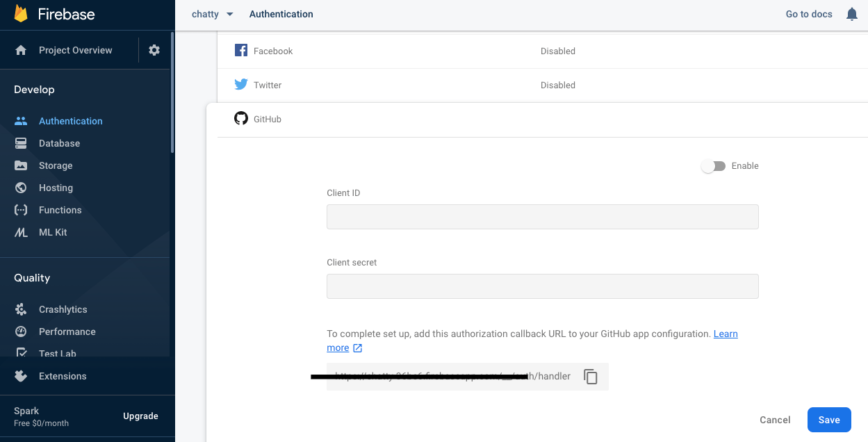Click the Database sidebar icon
Image resolution: width=868 pixels, height=442 pixels.
[x=21, y=143]
